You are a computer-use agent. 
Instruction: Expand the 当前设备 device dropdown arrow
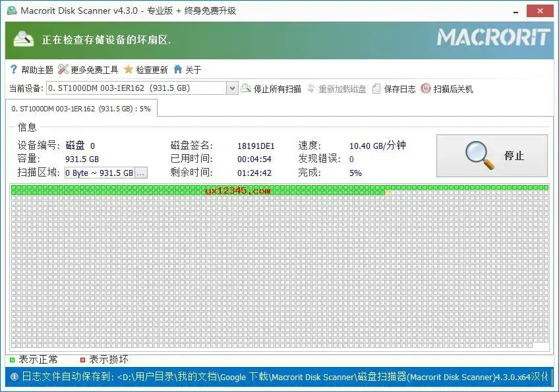(x=232, y=88)
